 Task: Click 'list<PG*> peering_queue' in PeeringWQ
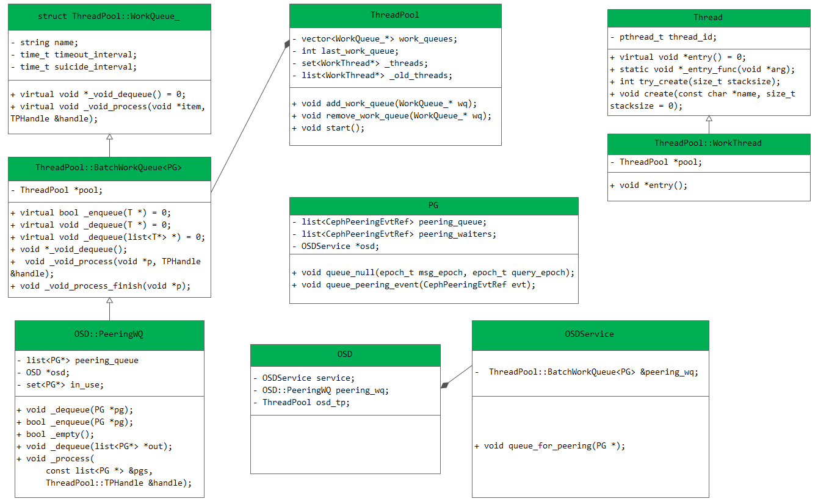[78, 360]
